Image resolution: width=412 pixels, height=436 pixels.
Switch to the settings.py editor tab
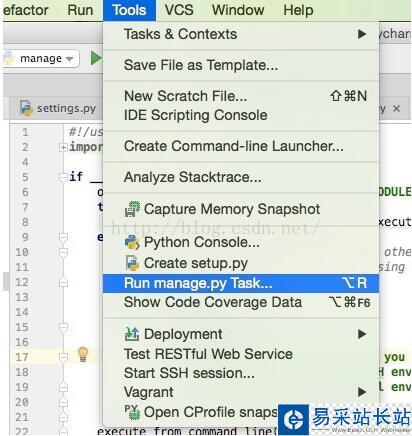coord(57,108)
